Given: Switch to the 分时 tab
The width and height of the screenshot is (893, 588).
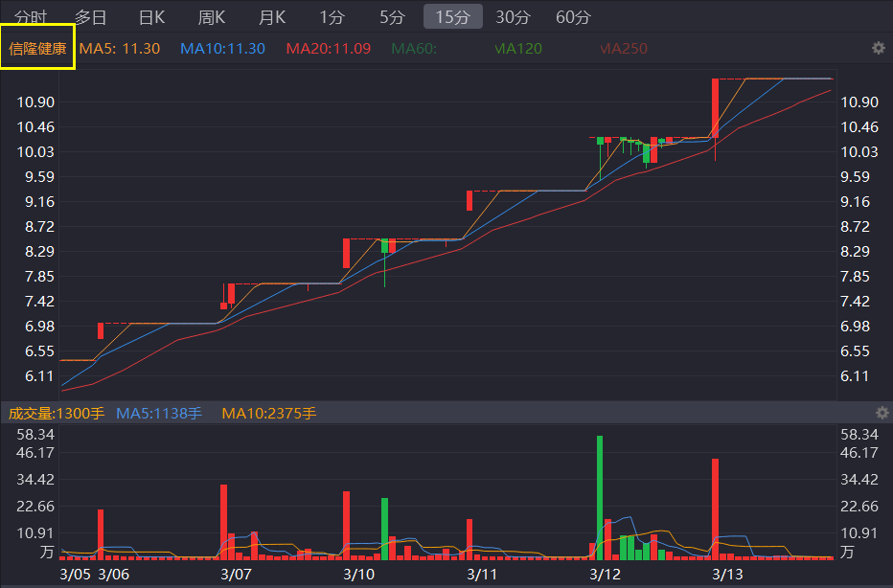Looking at the screenshot, I should 31,17.
